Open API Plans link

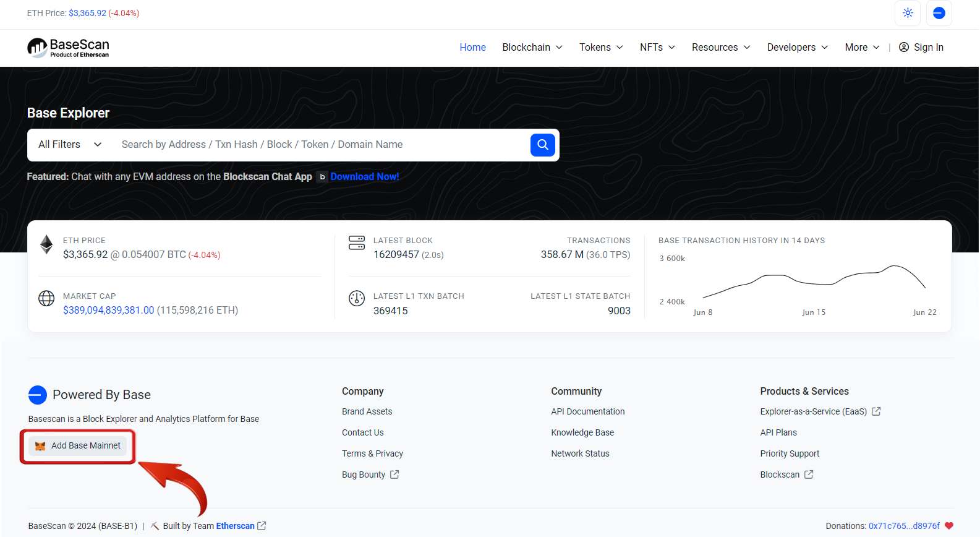(x=778, y=432)
